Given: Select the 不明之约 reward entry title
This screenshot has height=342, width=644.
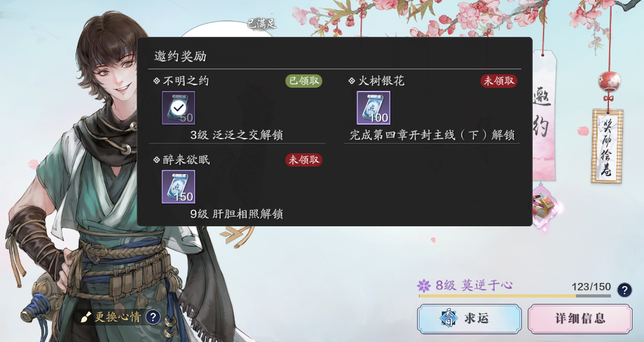Looking at the screenshot, I should pyautogui.click(x=186, y=81).
